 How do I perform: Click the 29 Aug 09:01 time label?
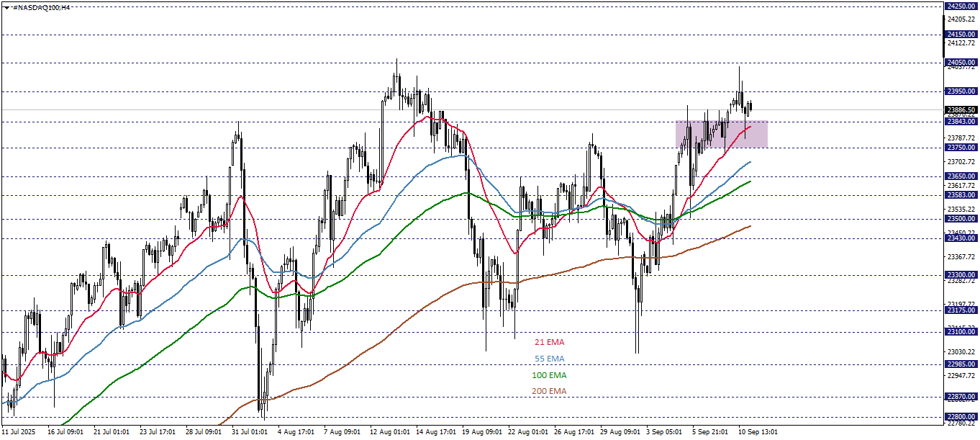click(x=620, y=432)
